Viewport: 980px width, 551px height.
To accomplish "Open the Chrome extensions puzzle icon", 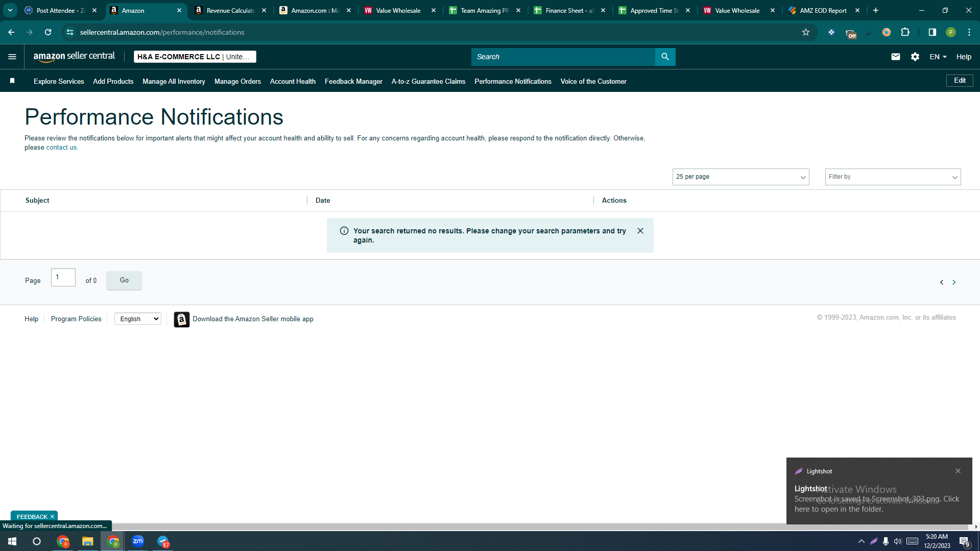I will pyautogui.click(x=905, y=32).
